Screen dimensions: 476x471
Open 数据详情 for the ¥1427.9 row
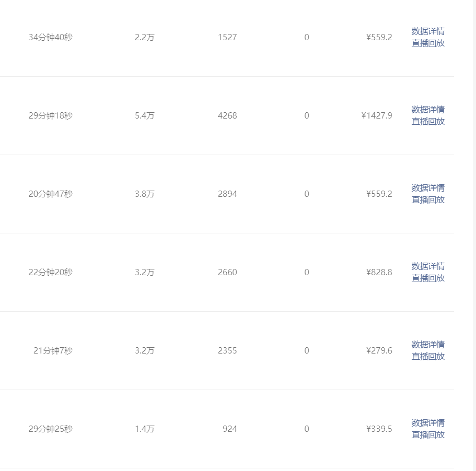428,110
